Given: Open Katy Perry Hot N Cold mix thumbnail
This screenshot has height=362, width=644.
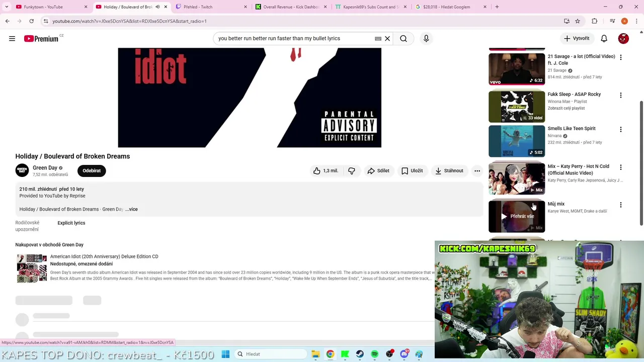Looking at the screenshot, I should click(517, 178).
